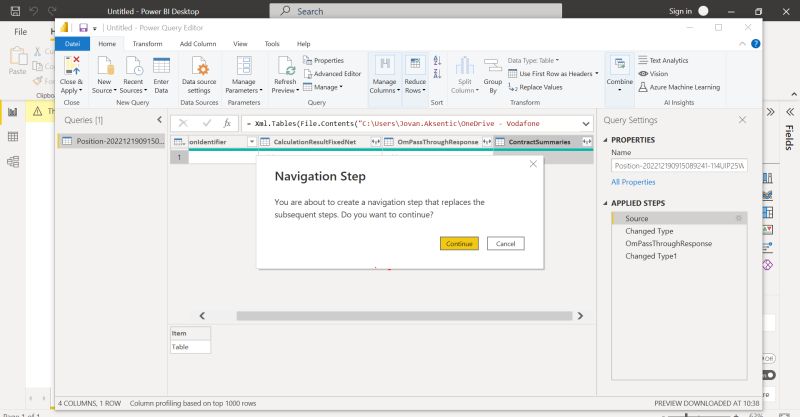Click the Refresh Preview icon
Viewport: 800px width, 417px height.
click(286, 66)
